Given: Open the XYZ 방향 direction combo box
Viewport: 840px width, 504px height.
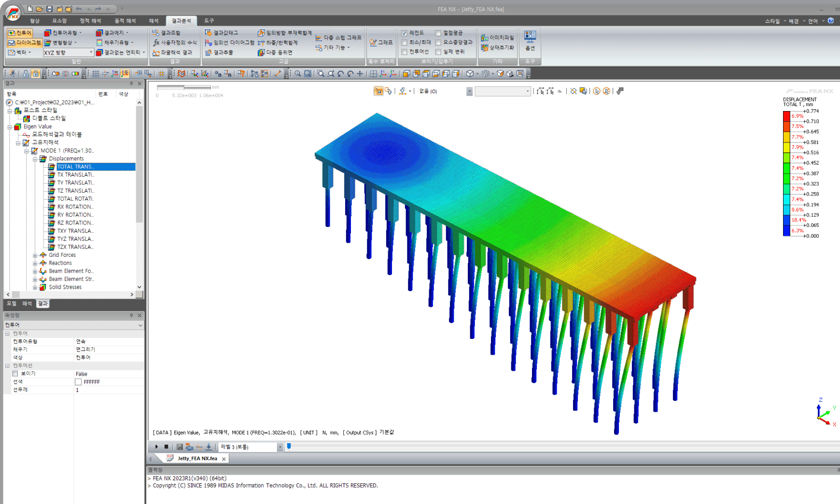Looking at the screenshot, I should 68,53.
